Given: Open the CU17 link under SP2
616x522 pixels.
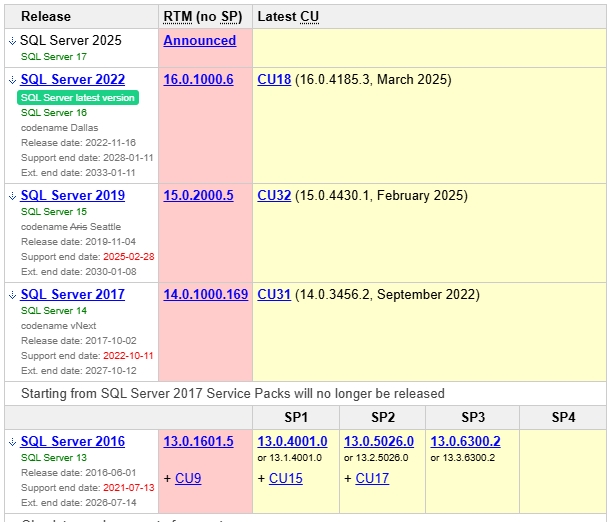Looking at the screenshot, I should point(372,478).
